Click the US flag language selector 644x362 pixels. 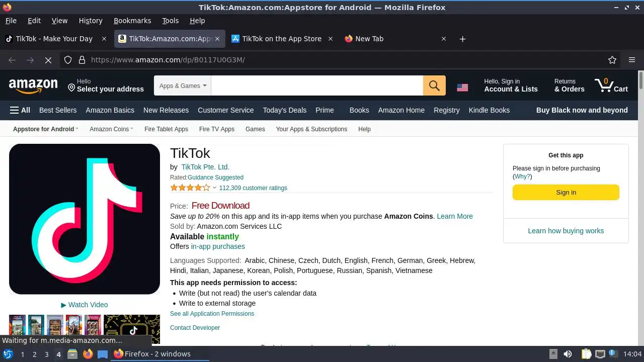(462, 87)
